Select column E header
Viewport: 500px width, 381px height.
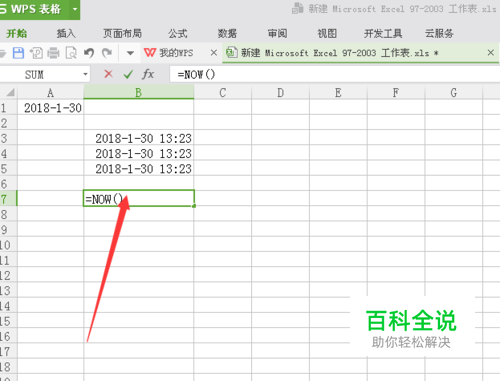[338, 92]
